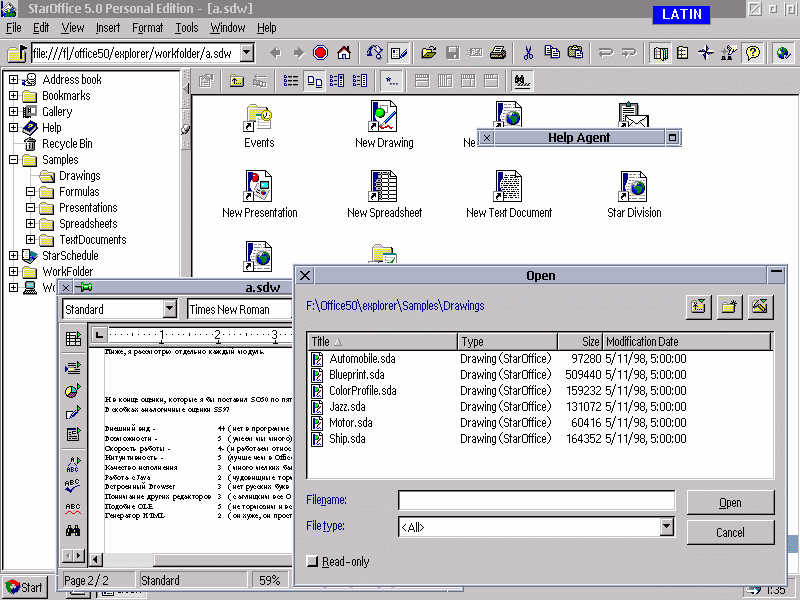800x600 pixels.
Task: Click the Cancel button in dialog
Action: tap(730, 532)
